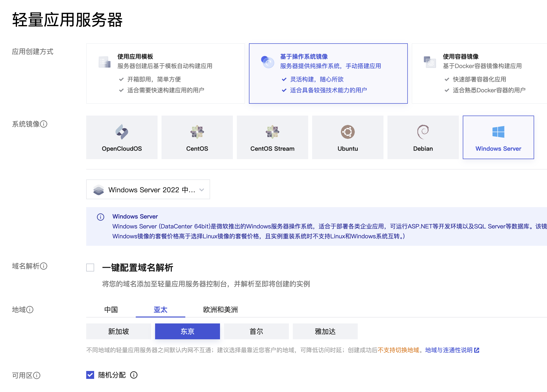Select the OpenCloudOS image icon

(x=122, y=132)
